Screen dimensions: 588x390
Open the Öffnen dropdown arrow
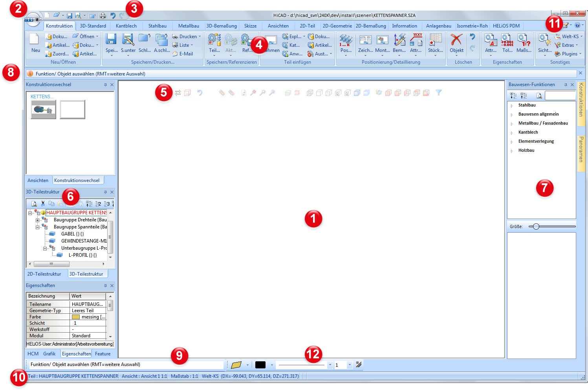click(97, 37)
